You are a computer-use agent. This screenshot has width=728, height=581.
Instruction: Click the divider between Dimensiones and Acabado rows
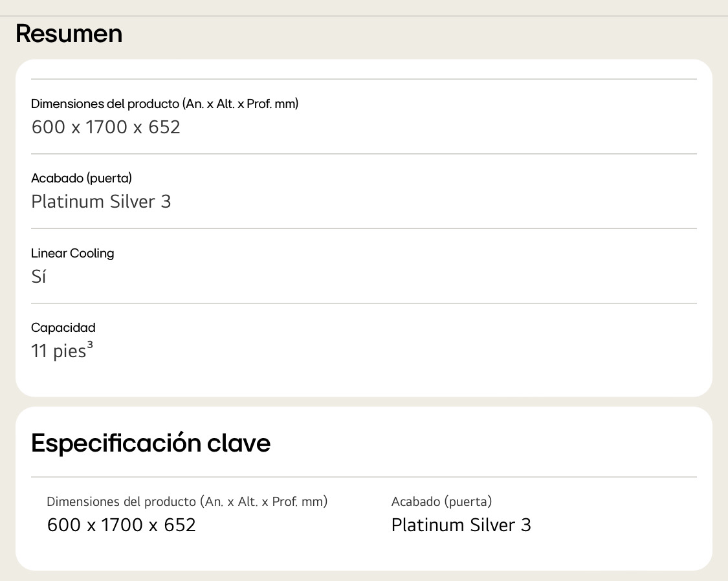coord(364,153)
